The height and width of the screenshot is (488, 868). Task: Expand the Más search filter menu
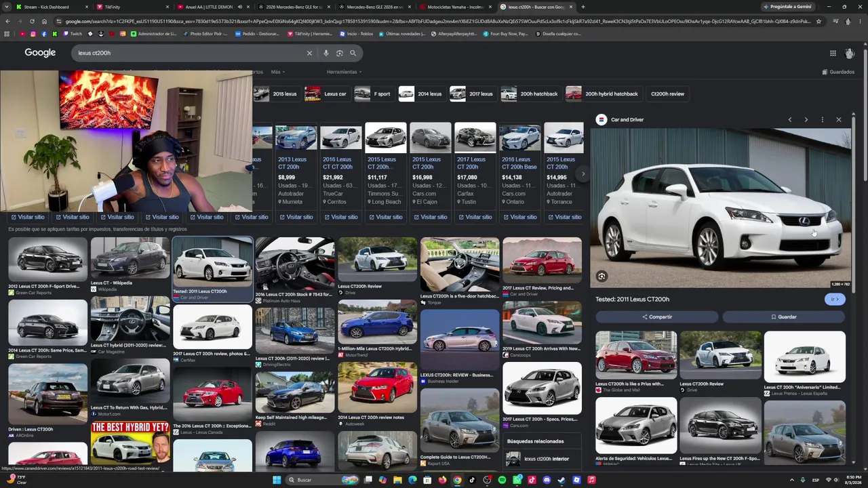(278, 72)
